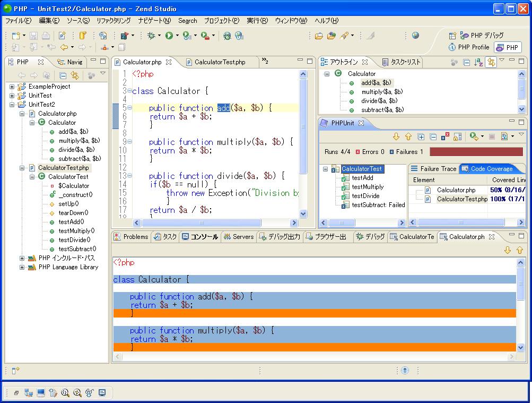Toggle alphabetical sort in Outline view
Viewport: 532px width, 403px height.
coord(478,63)
